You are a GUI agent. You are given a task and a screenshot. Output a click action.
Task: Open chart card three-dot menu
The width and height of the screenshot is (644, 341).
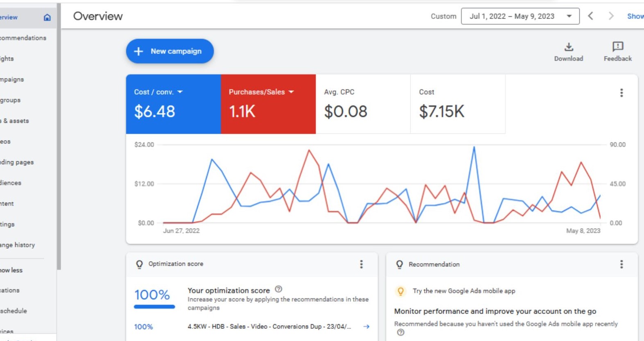tap(621, 93)
